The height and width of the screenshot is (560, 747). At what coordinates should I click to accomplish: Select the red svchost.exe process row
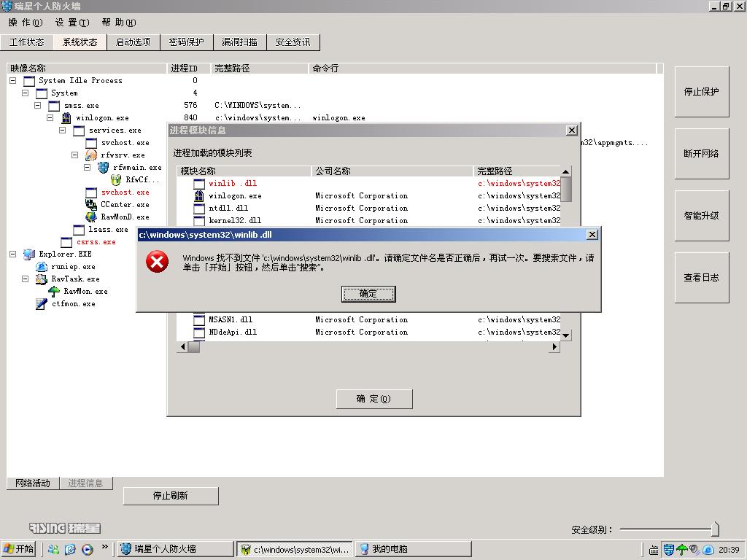pos(125,192)
